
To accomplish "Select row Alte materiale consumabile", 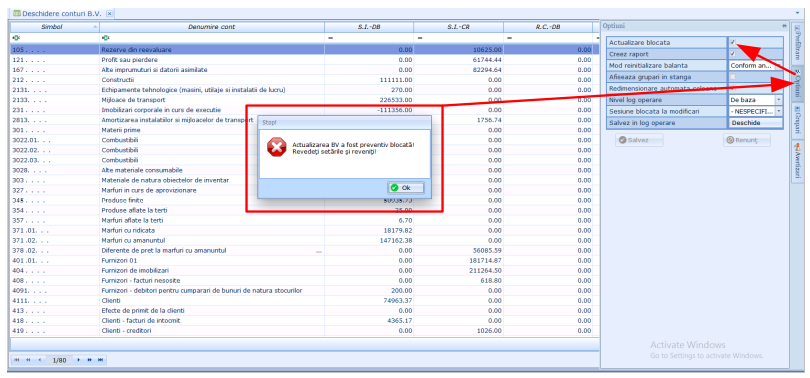I will (304, 170).
